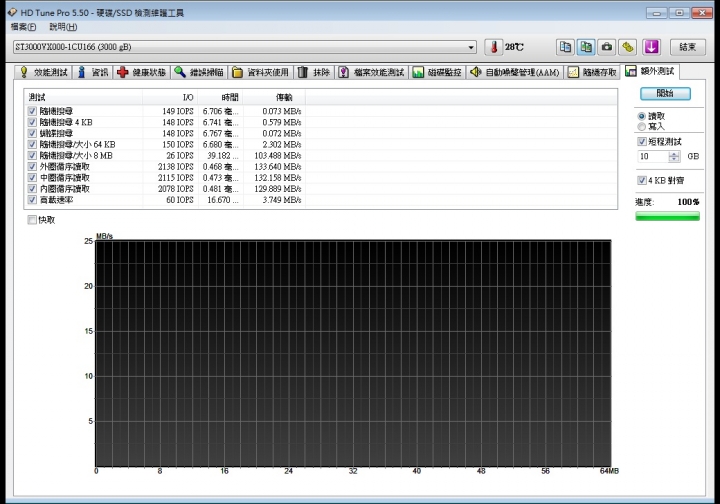Switch to the 檔案效能測試 tab
The width and height of the screenshot is (720, 504).
(372, 72)
